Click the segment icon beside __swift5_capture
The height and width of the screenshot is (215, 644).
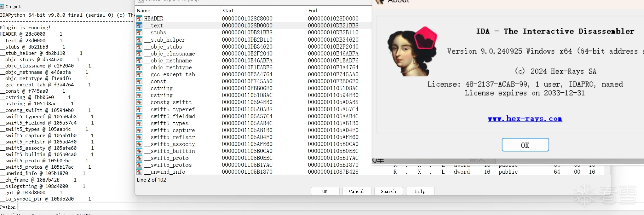(139, 130)
